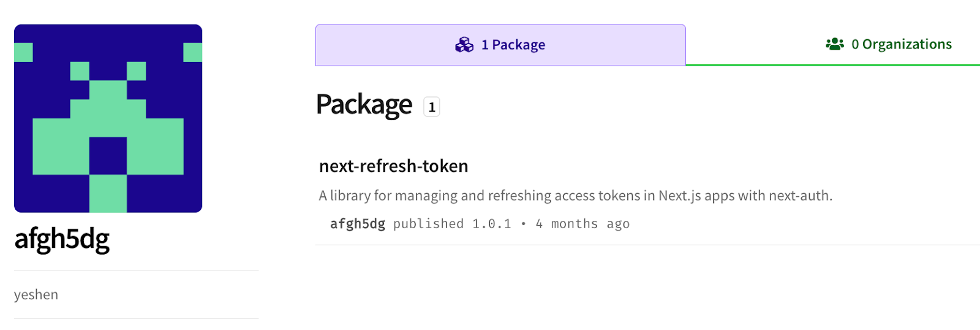The image size is (980, 330).
Task: Click the package description about Next.js tokens
Action: point(576,196)
